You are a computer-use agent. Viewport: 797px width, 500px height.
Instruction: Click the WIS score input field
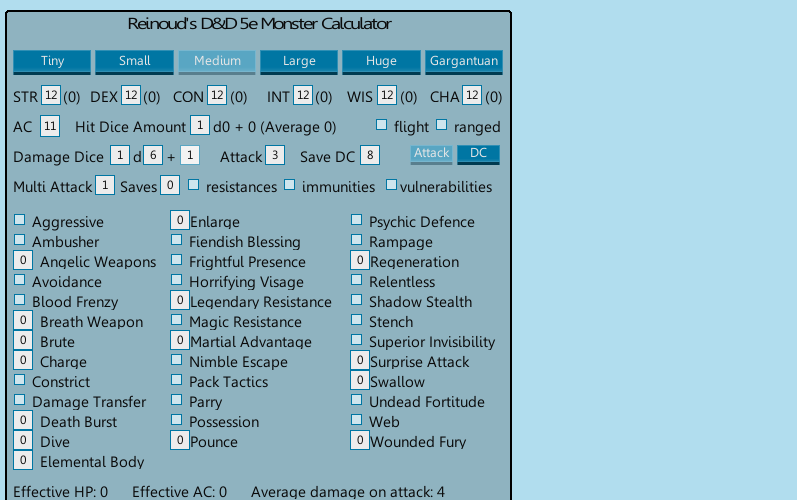tap(387, 95)
